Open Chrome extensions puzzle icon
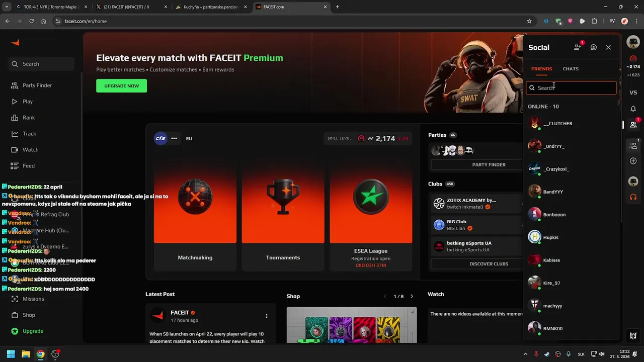Viewport: 644px width, 362px height. (595, 21)
